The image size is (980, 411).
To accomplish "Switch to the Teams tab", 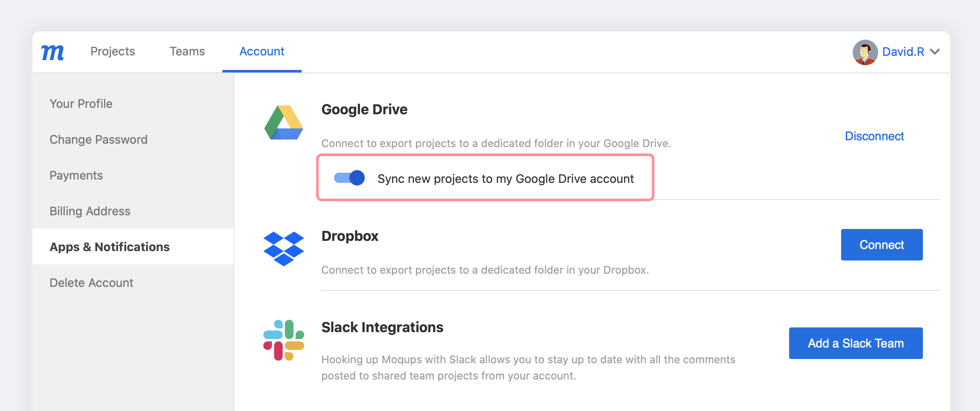I will click(x=187, y=51).
